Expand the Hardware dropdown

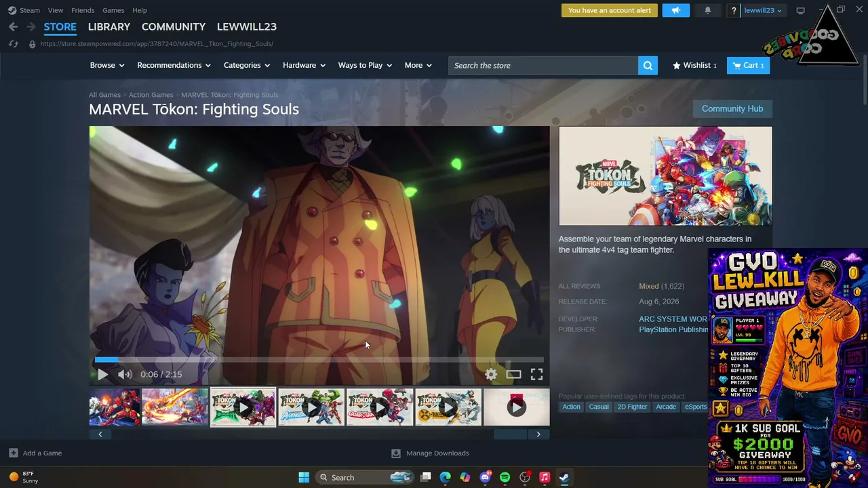(x=304, y=65)
